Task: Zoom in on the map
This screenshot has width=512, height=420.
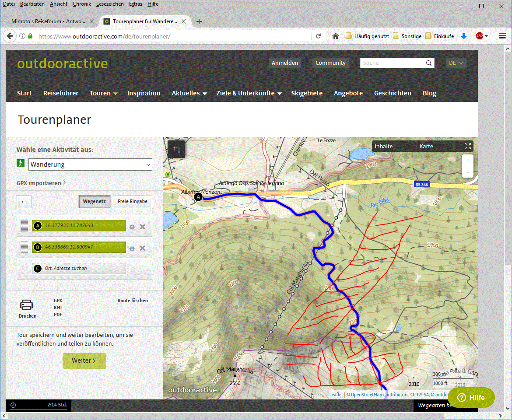Action: 468,160
